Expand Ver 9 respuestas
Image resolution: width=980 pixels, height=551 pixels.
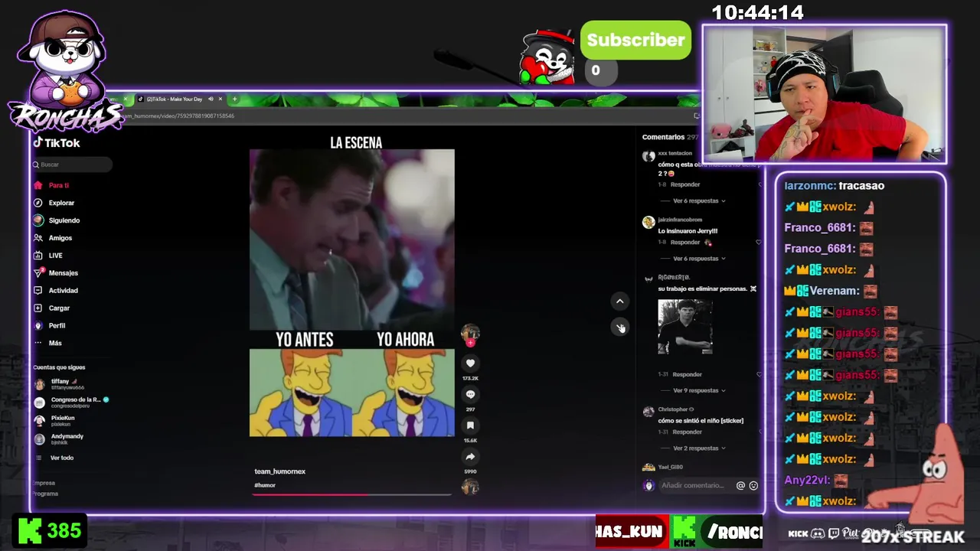point(699,390)
